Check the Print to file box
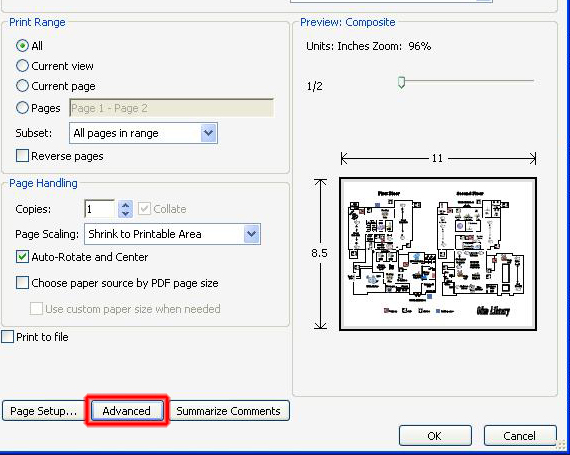Screen dimensions: 570x455 (x=8, y=337)
